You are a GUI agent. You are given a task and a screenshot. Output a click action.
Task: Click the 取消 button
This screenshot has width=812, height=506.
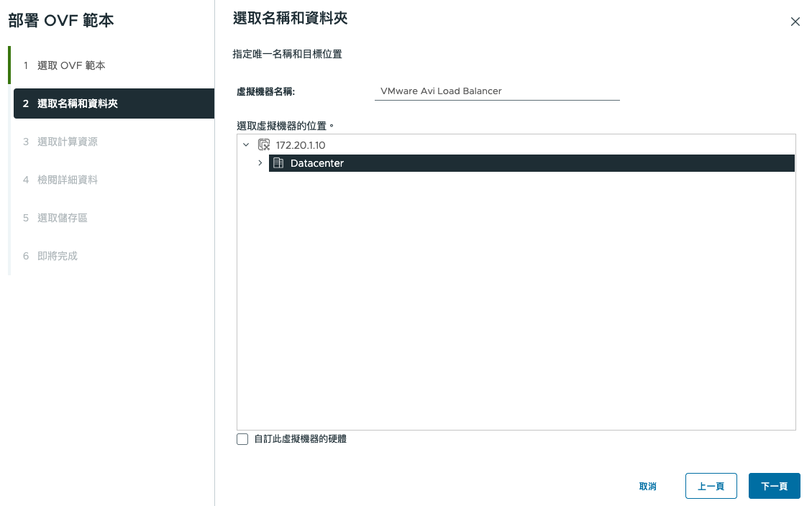648,487
